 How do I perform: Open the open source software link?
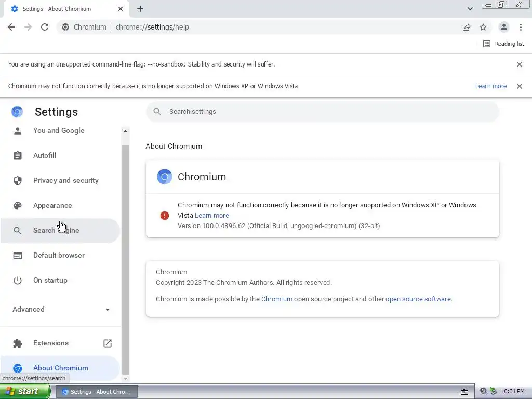(418, 299)
